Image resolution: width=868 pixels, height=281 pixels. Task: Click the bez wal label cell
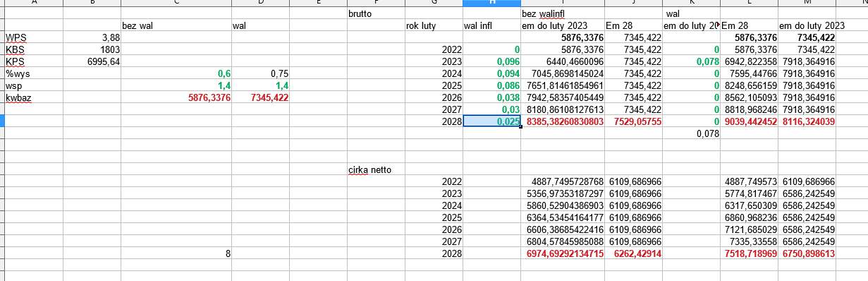pos(176,25)
